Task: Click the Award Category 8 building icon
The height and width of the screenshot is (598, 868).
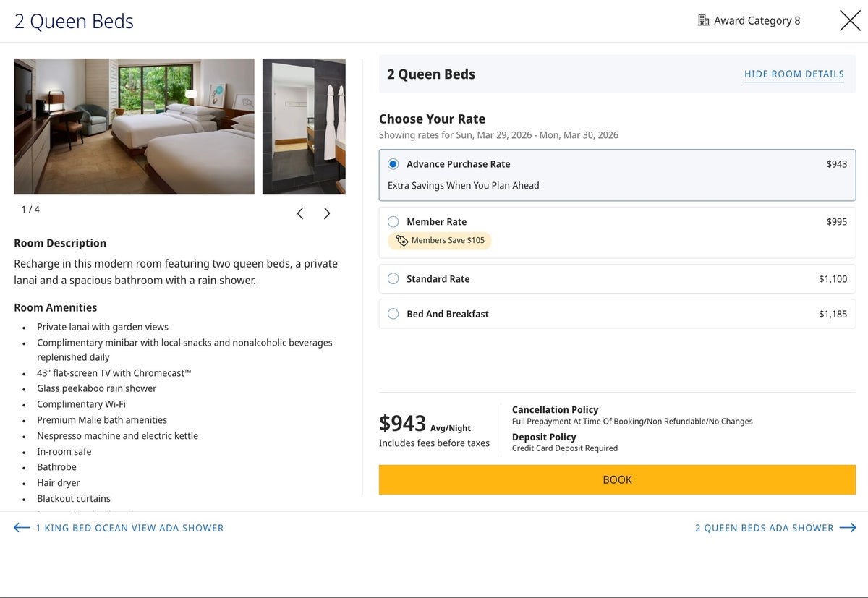Action: (703, 20)
